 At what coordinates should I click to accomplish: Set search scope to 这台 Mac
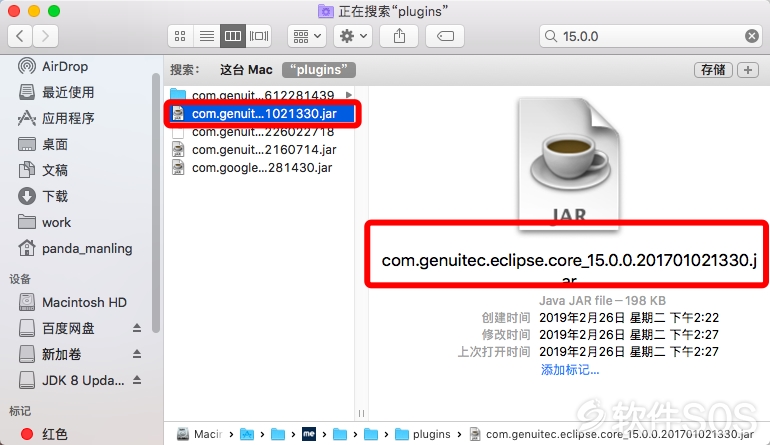coord(246,70)
